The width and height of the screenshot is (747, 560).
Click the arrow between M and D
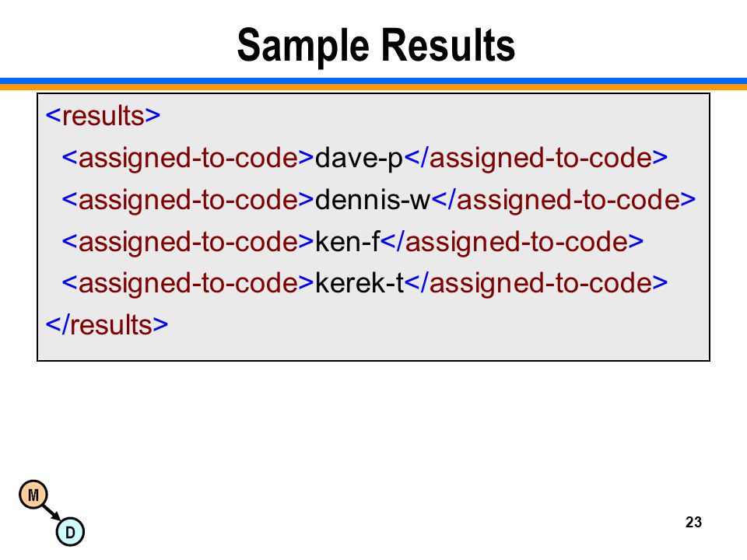coord(51,513)
